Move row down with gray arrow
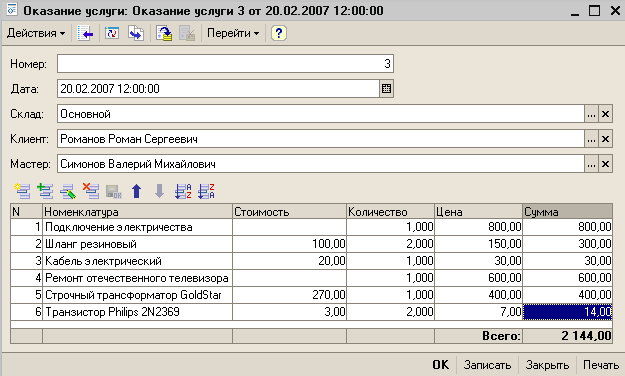Viewport: 625px width, 376px height. click(159, 191)
